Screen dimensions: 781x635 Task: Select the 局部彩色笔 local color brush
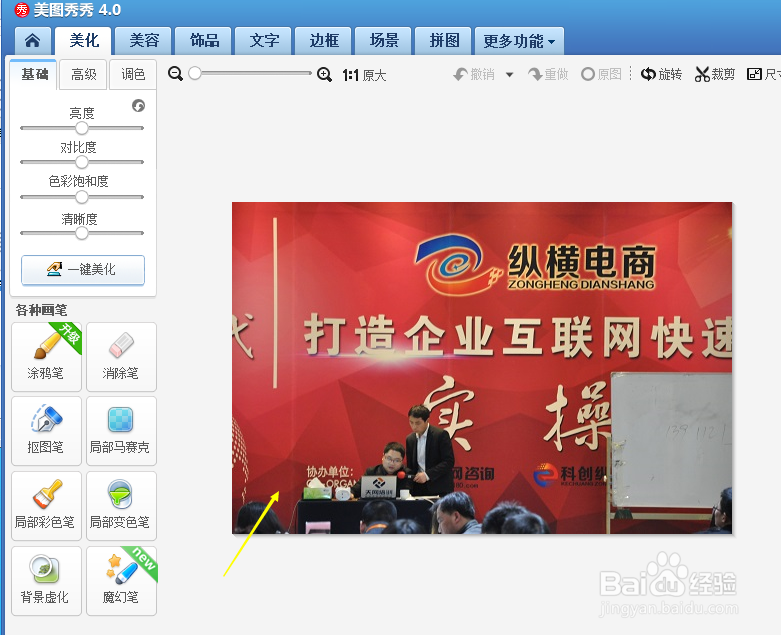(x=46, y=506)
